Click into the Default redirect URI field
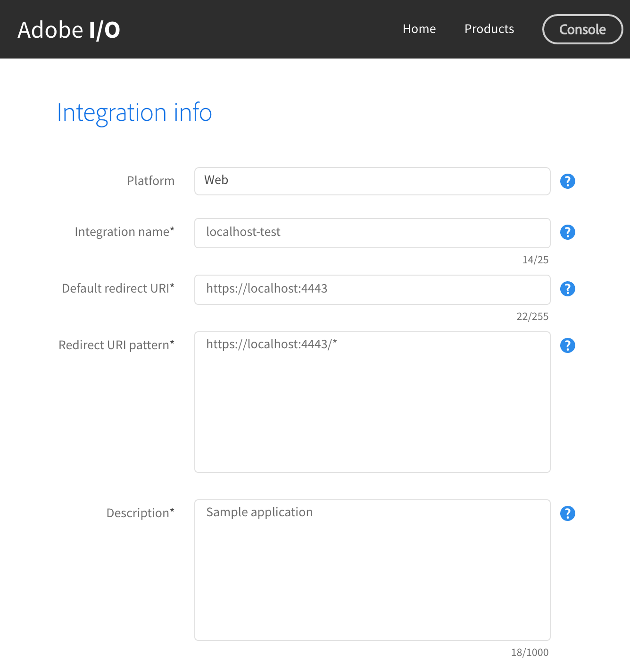 pos(372,289)
